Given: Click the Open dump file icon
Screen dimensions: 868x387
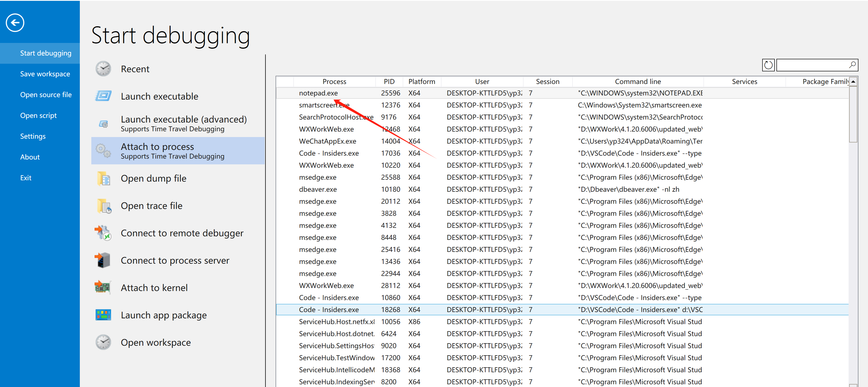Looking at the screenshot, I should point(104,178).
